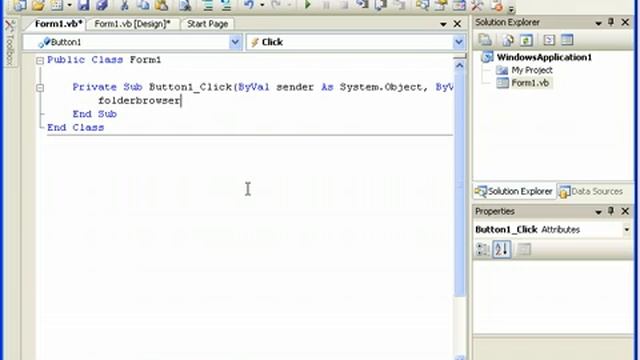This screenshot has width=640, height=360.
Task: Click the Undo arrow icon
Action: tap(249, 5)
